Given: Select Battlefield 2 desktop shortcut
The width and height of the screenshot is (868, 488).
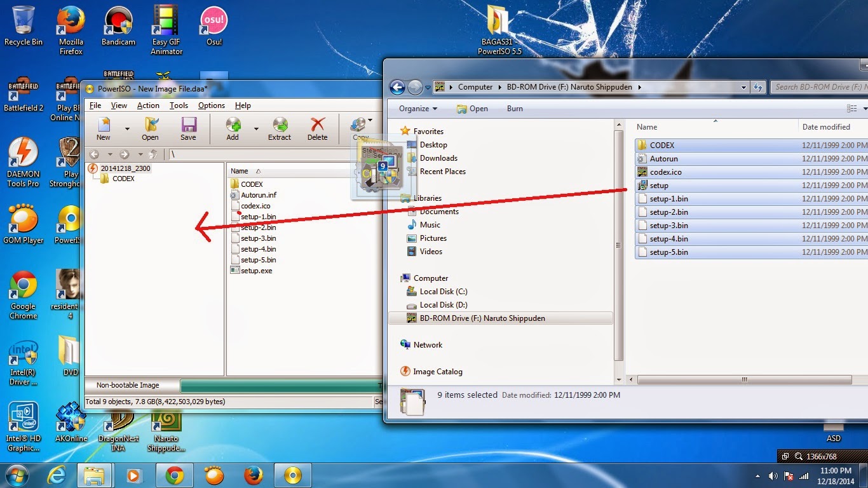Looking at the screenshot, I should 24,95.
